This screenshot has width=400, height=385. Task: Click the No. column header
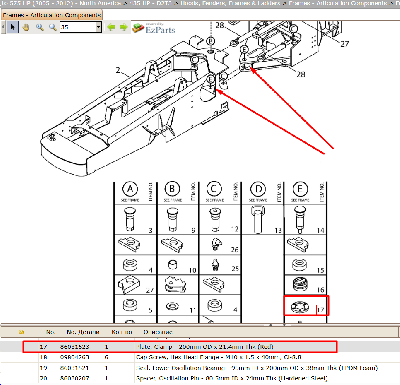point(50,332)
